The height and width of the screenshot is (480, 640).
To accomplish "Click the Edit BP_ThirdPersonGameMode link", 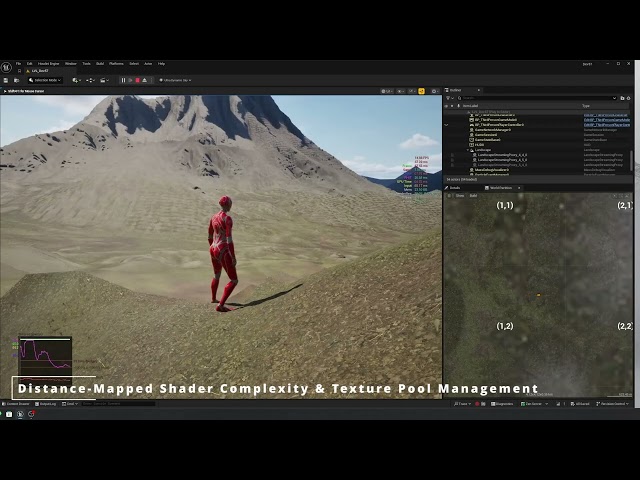I will pyautogui.click(x=607, y=120).
